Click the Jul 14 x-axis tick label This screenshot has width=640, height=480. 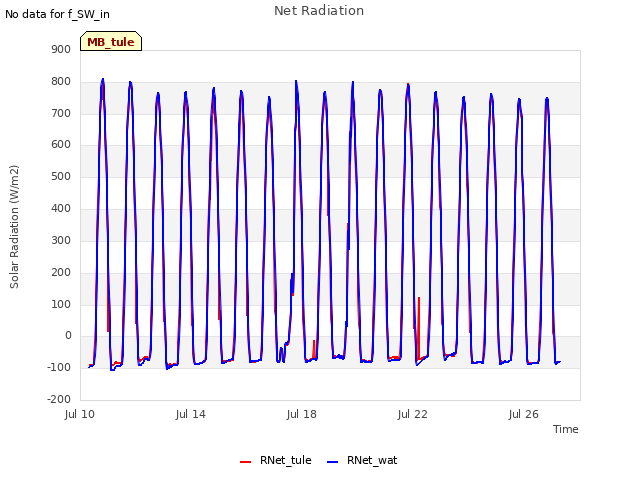click(x=191, y=414)
